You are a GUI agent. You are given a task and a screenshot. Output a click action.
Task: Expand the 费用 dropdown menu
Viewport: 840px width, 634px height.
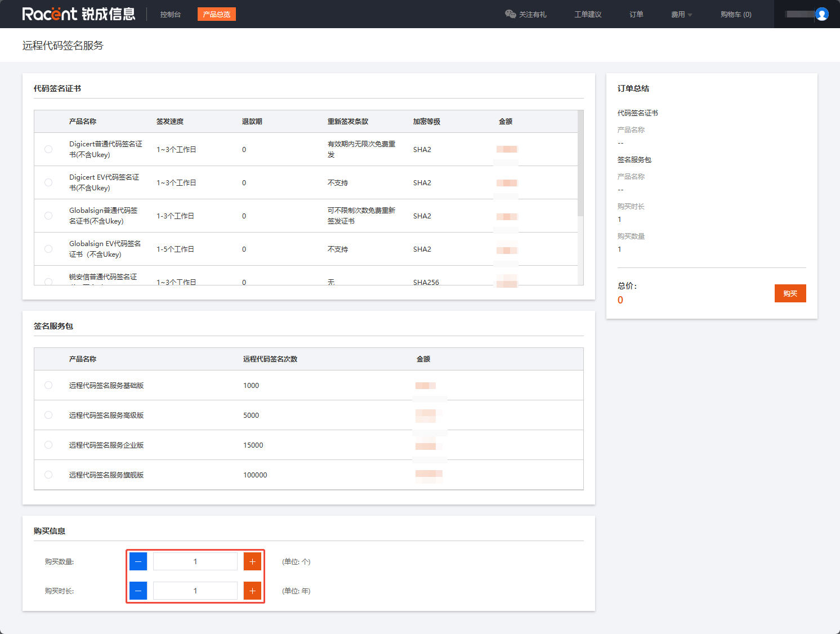click(x=681, y=15)
